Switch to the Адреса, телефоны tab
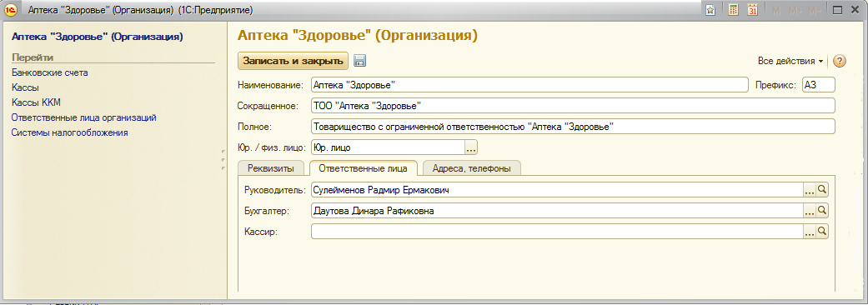This screenshot has height=305, width=868. pyautogui.click(x=472, y=168)
